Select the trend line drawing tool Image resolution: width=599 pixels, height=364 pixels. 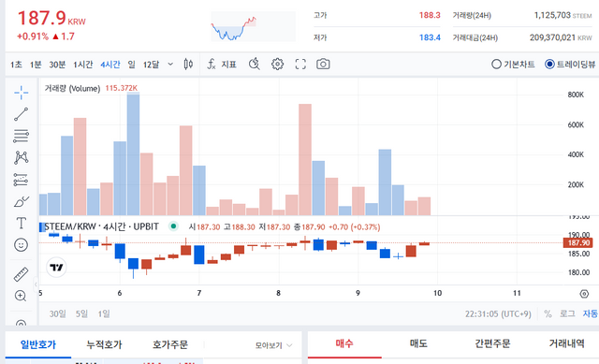(x=21, y=114)
